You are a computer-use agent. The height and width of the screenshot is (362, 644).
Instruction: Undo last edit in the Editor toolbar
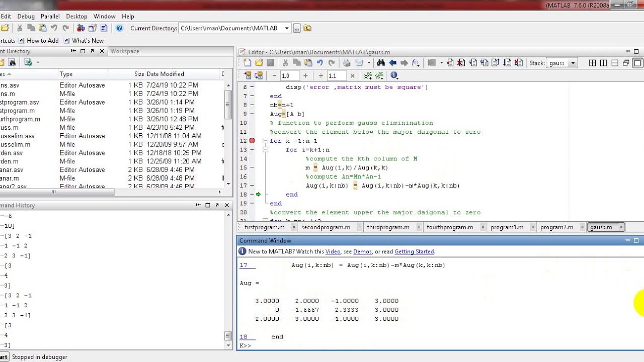click(319, 63)
